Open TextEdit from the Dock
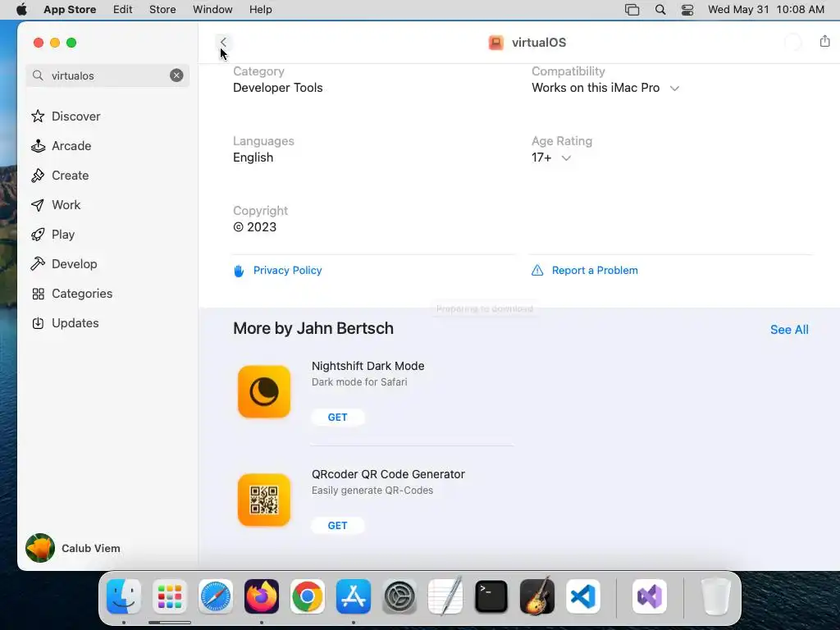Viewport: 840px width, 630px height. coord(445,596)
